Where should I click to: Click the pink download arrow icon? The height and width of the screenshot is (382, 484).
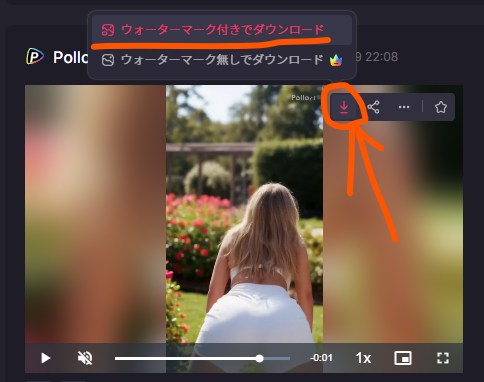pyautogui.click(x=344, y=107)
